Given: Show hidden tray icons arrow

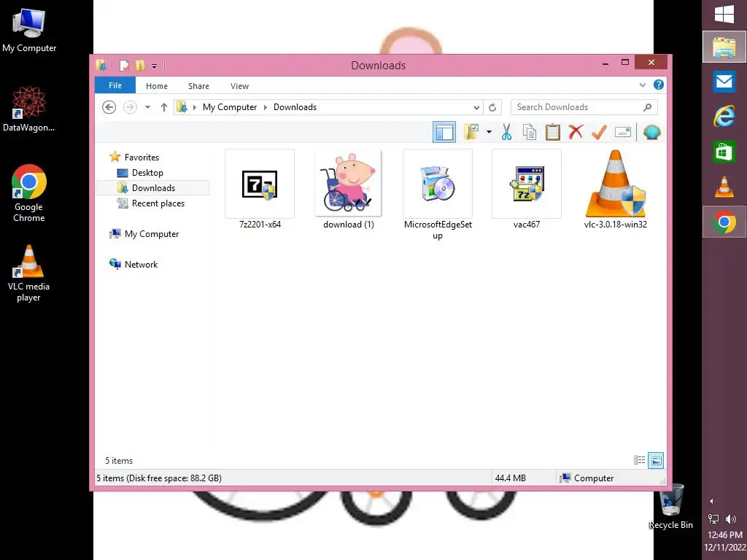Looking at the screenshot, I should 711,501.
